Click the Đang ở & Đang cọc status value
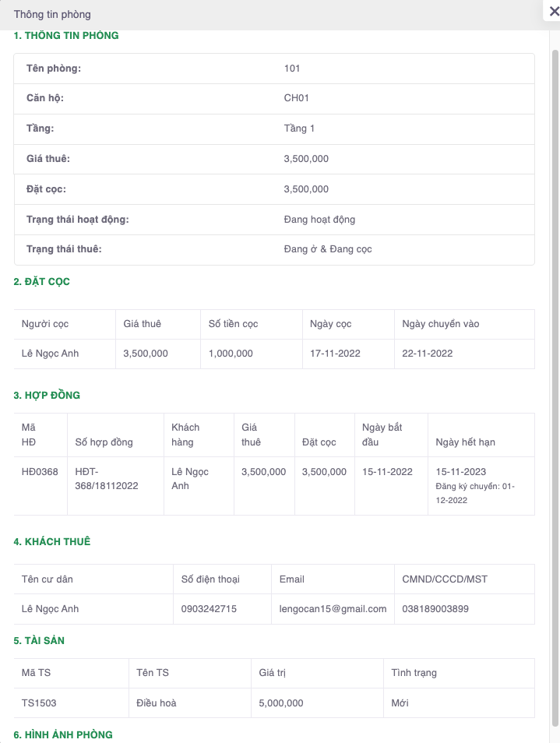 (x=328, y=250)
